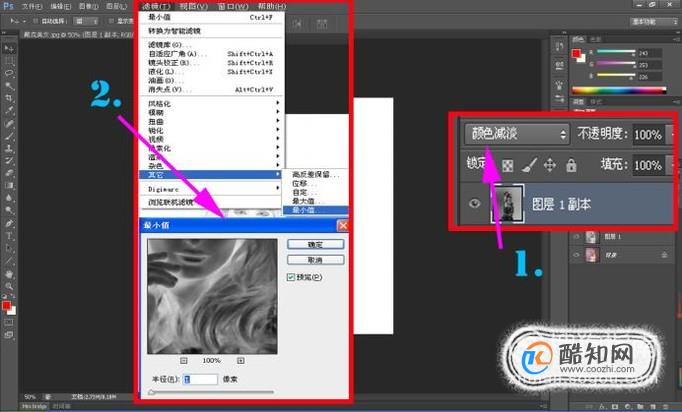
Task: Select the Healing Brush tool
Action: point(9,123)
